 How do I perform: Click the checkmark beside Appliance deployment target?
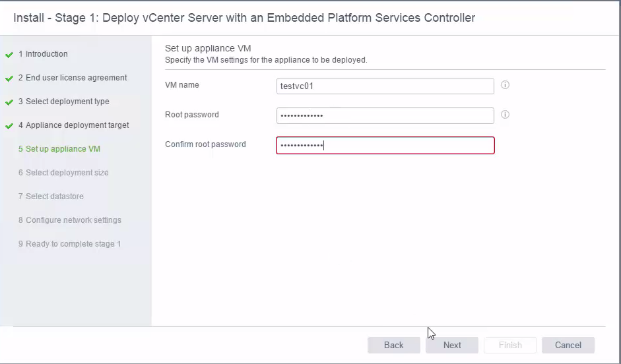click(x=9, y=126)
